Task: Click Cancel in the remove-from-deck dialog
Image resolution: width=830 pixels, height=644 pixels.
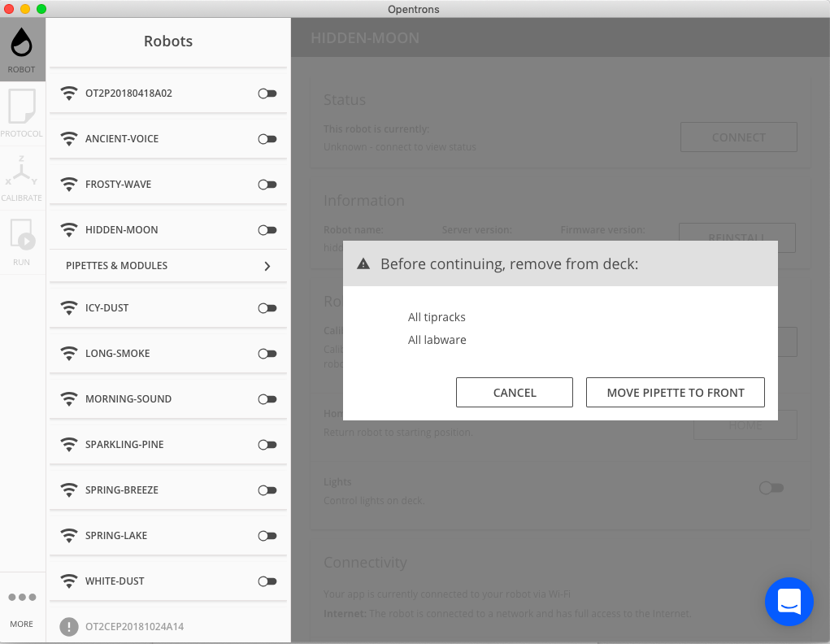Action: (x=515, y=393)
